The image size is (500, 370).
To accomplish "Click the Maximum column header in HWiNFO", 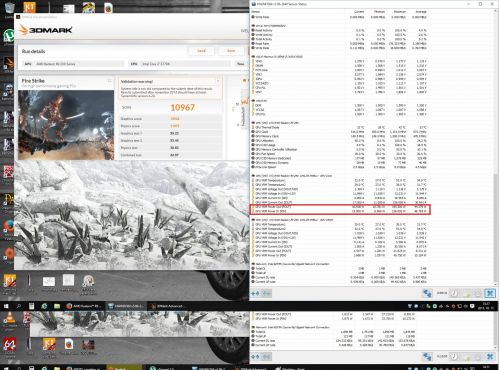I will pyautogui.click(x=400, y=12).
